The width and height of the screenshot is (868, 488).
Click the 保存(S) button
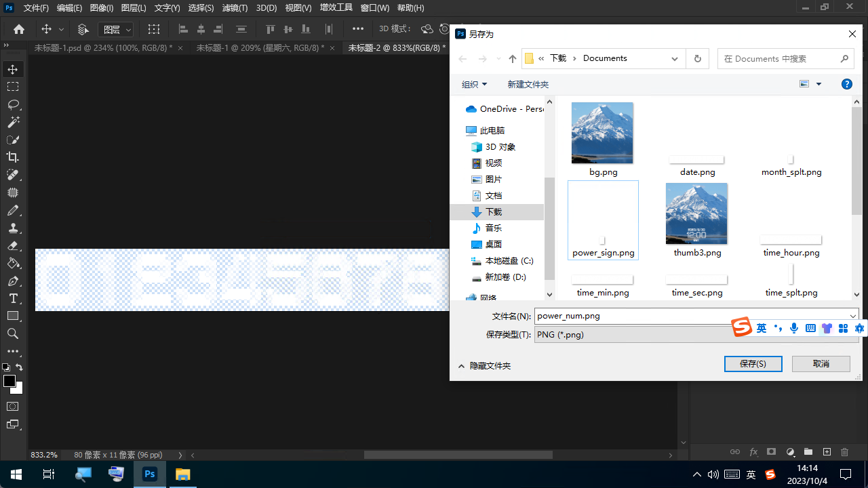coord(753,364)
